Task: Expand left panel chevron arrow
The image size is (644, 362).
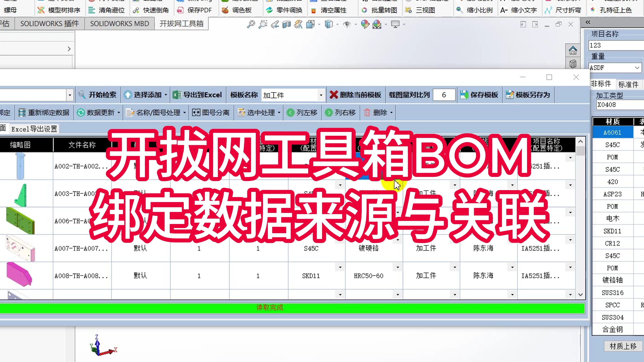Action: tap(69, 49)
